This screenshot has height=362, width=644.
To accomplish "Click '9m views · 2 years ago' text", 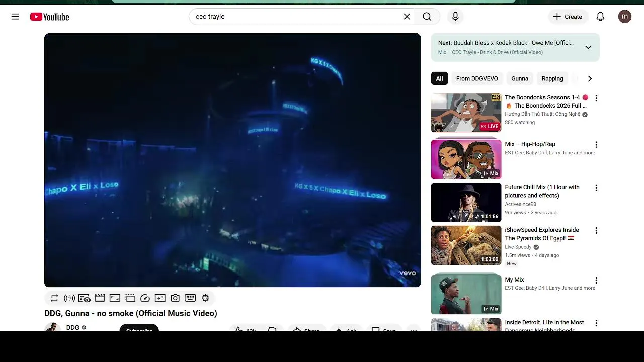I will click(530, 213).
